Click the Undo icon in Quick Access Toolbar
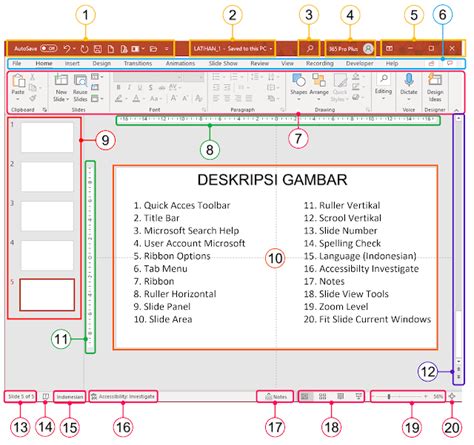This screenshot has width=474, height=445. pos(67,49)
